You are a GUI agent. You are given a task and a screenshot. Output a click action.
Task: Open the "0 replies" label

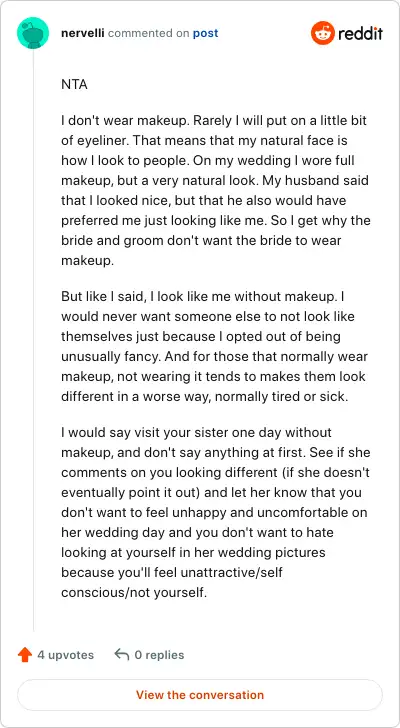pos(159,655)
